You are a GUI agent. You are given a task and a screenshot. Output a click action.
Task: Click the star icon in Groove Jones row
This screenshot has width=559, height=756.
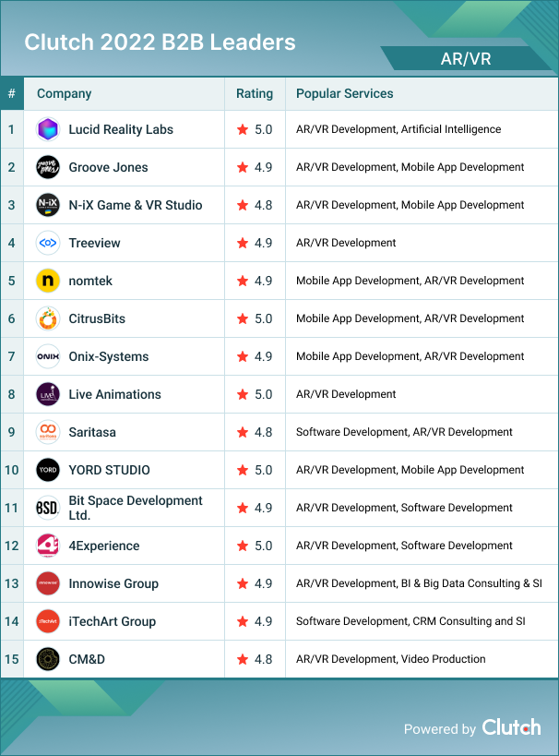243,167
